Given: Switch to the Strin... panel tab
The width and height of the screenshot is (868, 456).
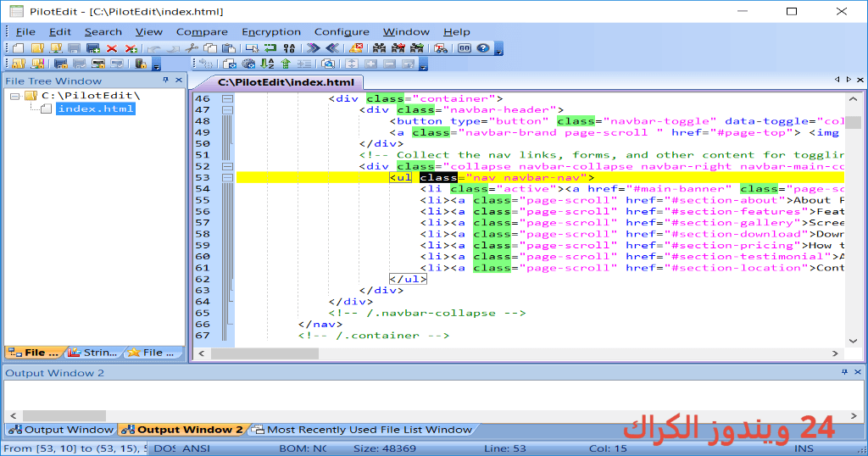Looking at the screenshot, I should pyautogui.click(x=93, y=353).
